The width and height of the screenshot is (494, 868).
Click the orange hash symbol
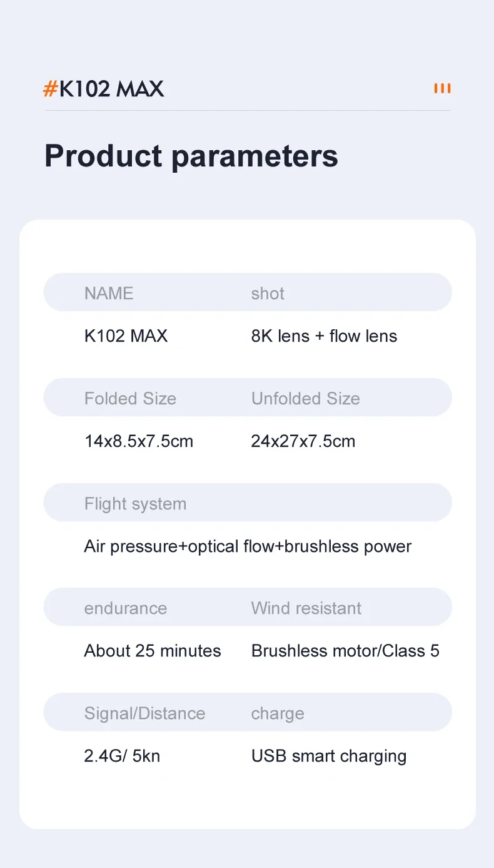(49, 89)
